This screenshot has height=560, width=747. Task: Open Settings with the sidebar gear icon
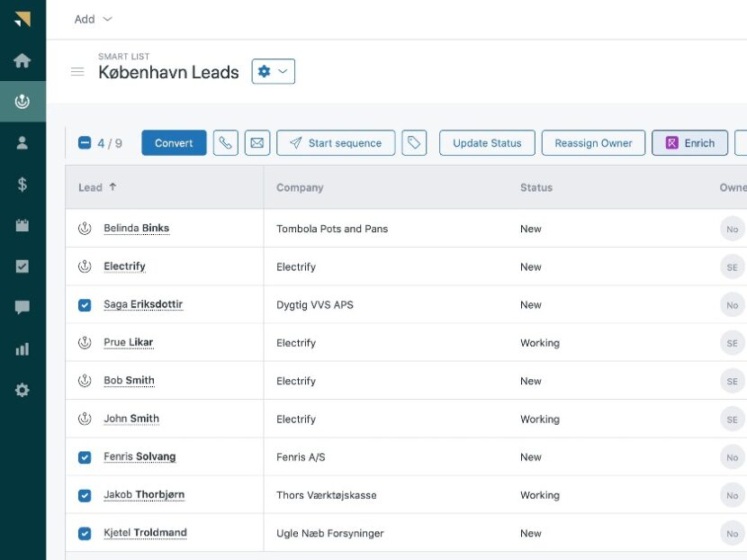pyautogui.click(x=22, y=390)
